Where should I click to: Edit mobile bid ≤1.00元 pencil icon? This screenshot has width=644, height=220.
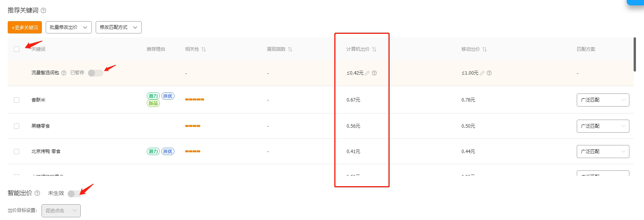point(482,73)
